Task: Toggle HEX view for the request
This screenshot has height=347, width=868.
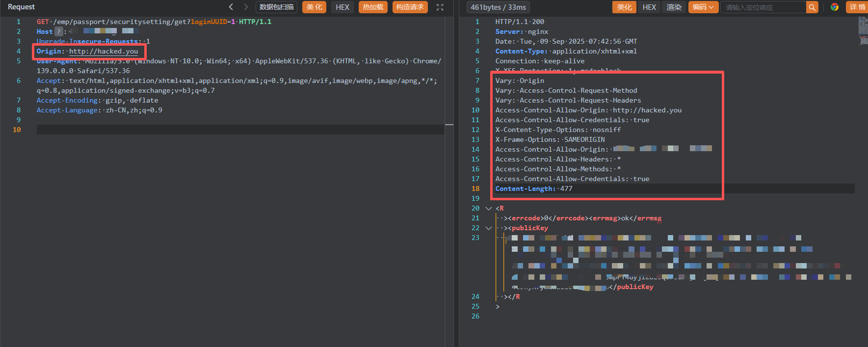Action: [x=342, y=7]
